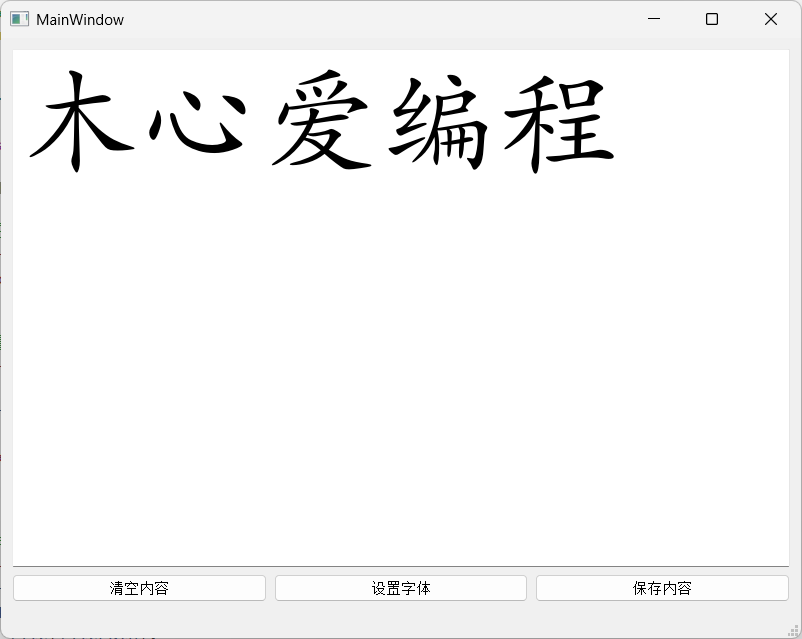Maximize the MainWindow window
This screenshot has height=639, width=802.
(712, 19)
